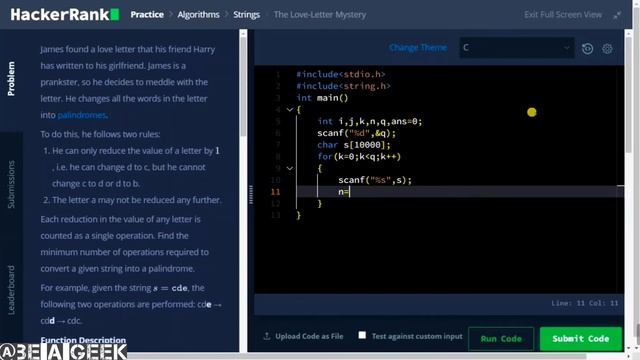Image resolution: width=640 pixels, height=360 pixels.
Task: Go to Practice breadcrumb
Action: pos(147,15)
